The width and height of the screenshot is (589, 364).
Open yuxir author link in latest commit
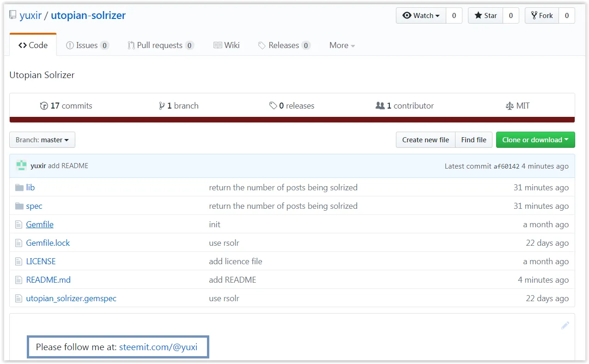(38, 166)
